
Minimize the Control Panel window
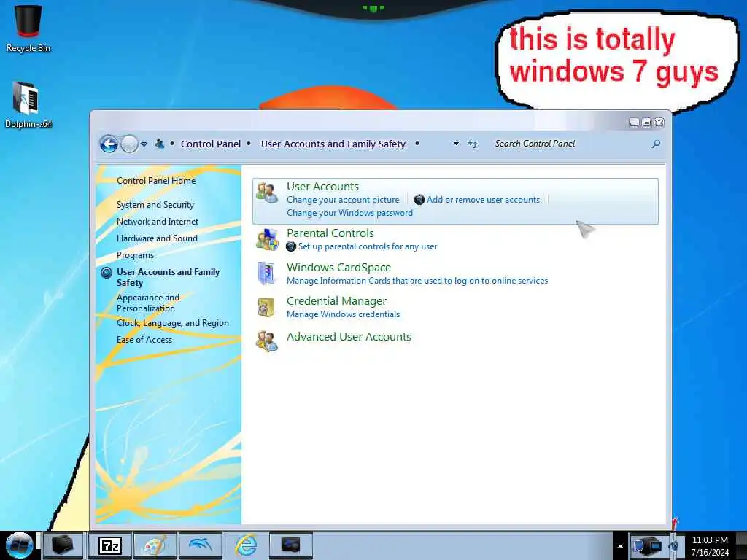tap(634, 122)
